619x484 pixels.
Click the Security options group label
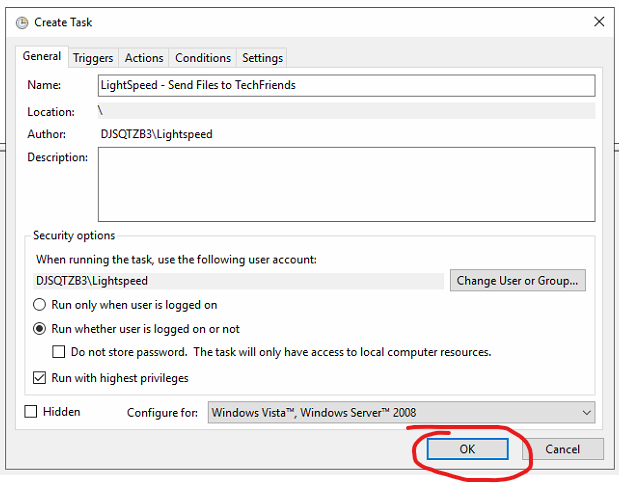pos(74,235)
